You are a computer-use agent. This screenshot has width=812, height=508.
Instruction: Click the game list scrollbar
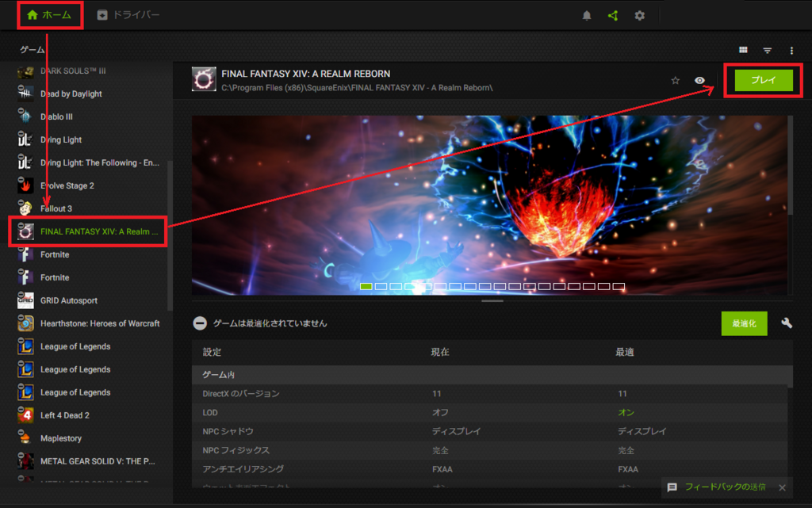click(x=170, y=235)
